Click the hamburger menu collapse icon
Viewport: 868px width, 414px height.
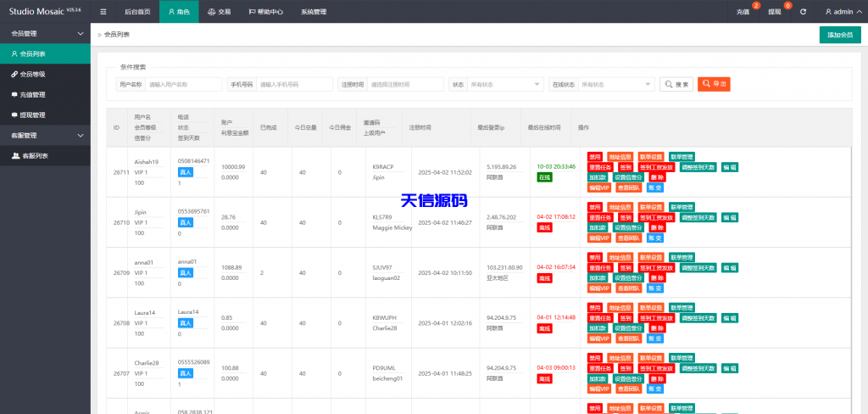click(x=103, y=12)
